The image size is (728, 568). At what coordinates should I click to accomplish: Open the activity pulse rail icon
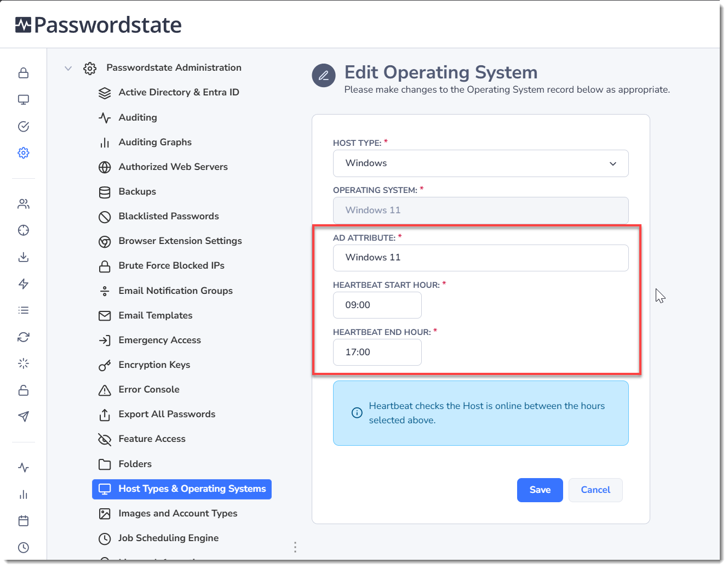point(24,468)
